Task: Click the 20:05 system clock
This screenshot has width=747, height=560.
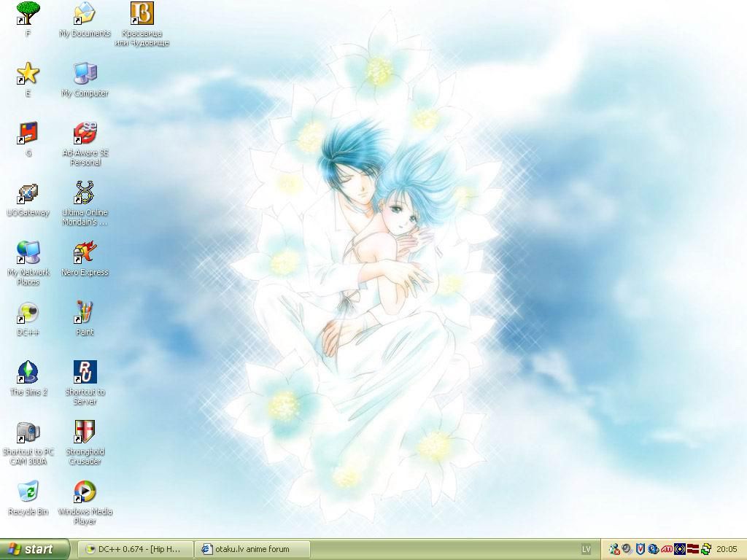Action: (x=727, y=550)
